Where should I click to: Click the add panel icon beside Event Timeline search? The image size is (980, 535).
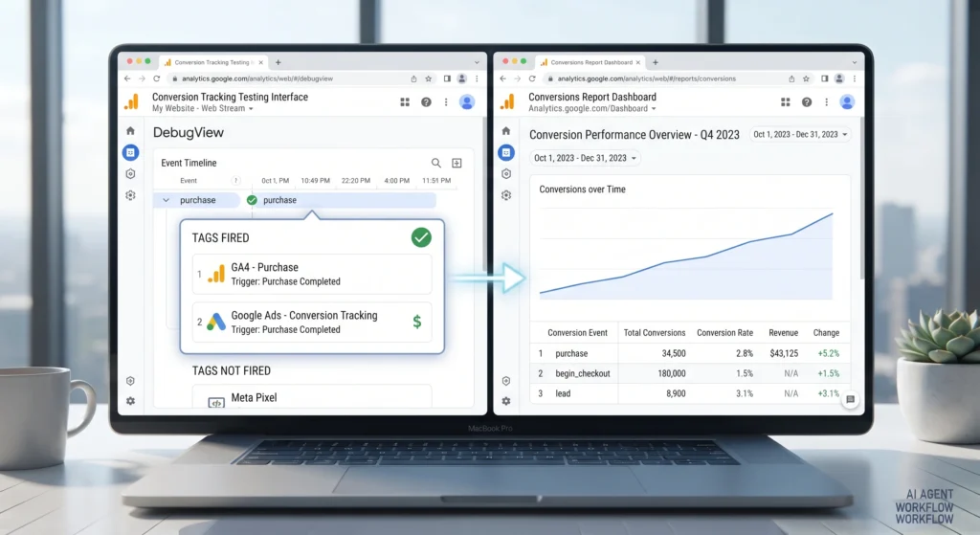457,163
